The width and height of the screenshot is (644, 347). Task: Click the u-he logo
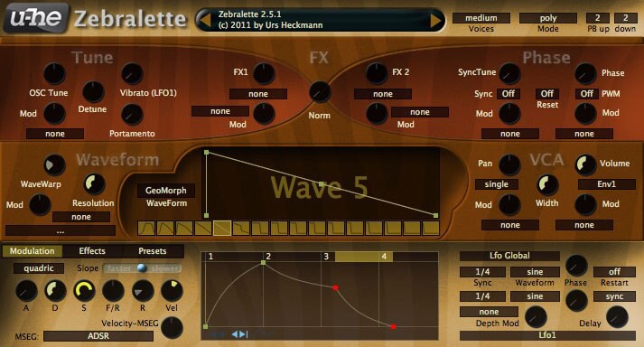[36, 18]
